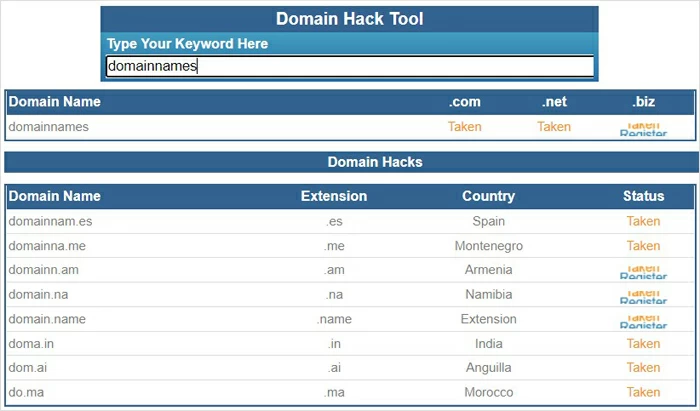Screen dimensions: 700x411
Task: Open the Register link for domainn.am
Action: [x=643, y=273]
